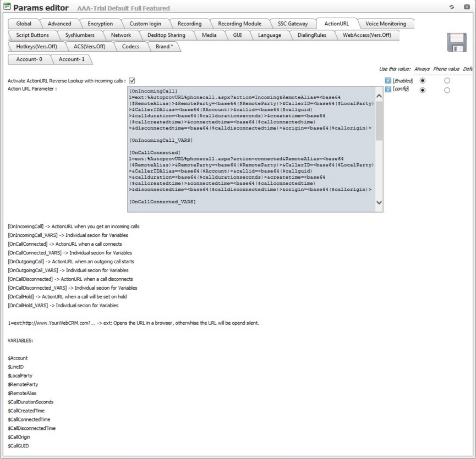Open the DialingRules tab
This screenshot has width=476, height=459.
[311, 35]
